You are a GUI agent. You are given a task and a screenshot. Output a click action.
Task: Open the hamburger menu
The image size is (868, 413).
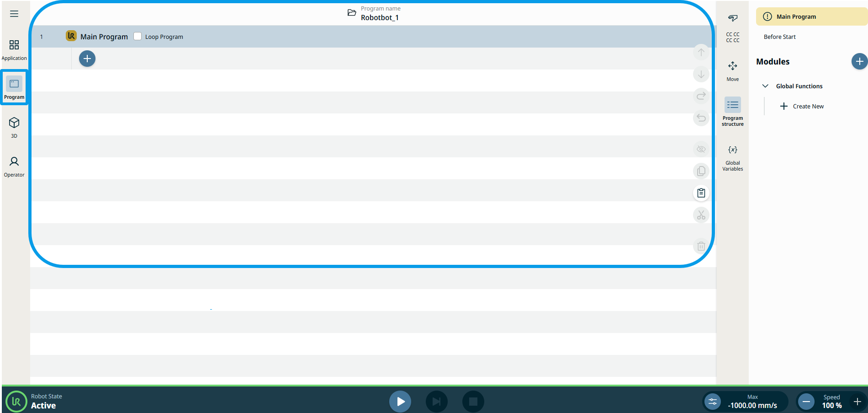[x=14, y=14]
